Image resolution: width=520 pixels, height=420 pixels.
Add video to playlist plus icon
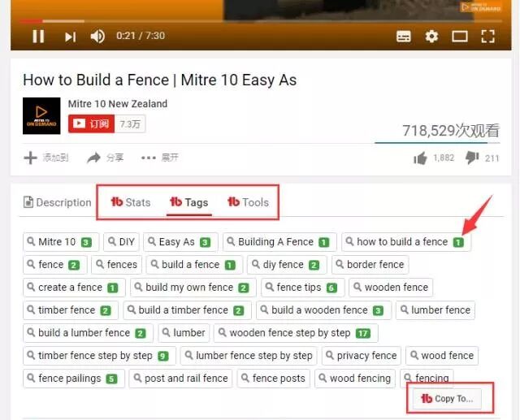tap(31, 158)
